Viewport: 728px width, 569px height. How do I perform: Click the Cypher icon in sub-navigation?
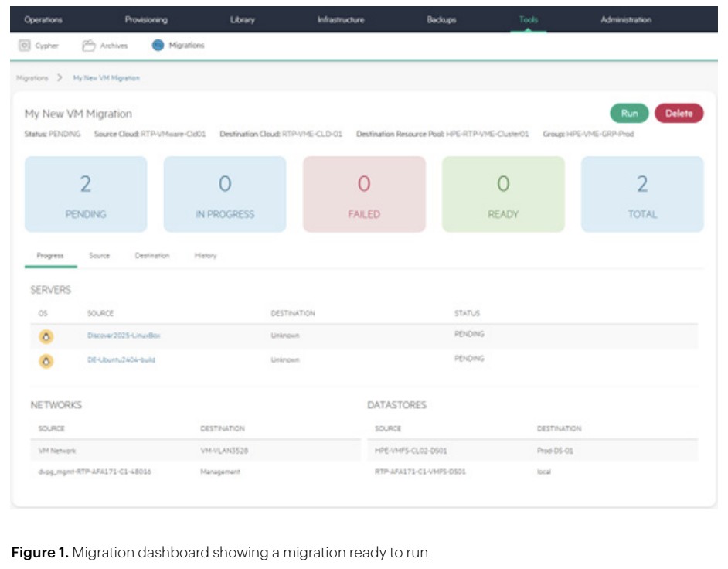coord(24,46)
